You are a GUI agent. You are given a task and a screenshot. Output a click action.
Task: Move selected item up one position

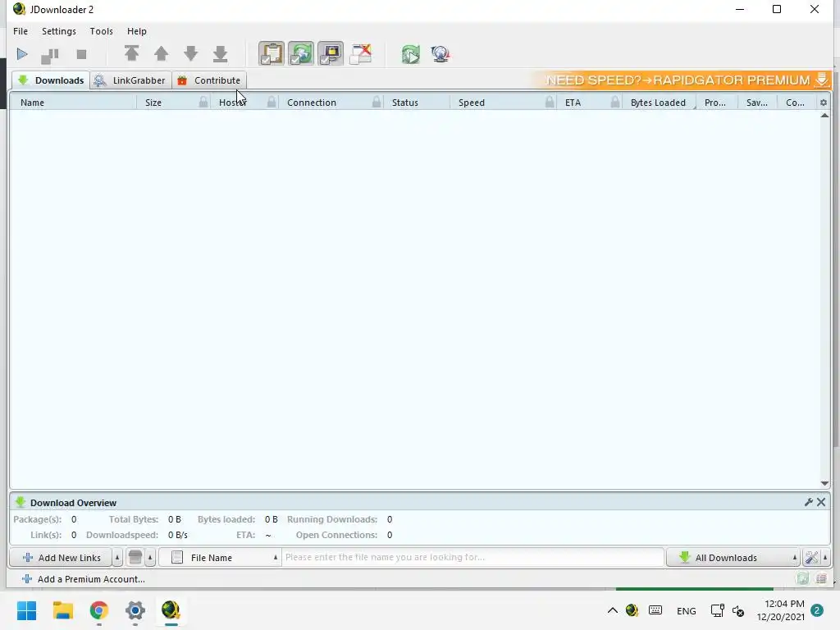point(162,53)
